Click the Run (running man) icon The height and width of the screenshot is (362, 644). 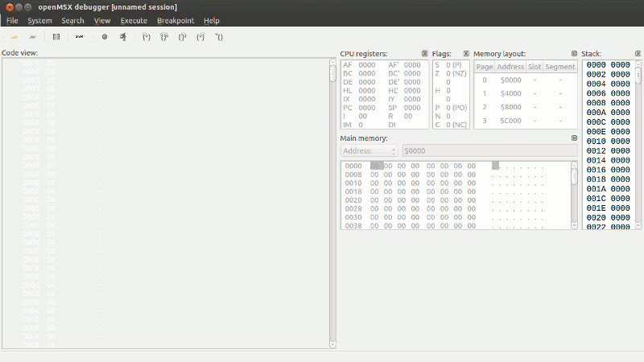point(123,37)
